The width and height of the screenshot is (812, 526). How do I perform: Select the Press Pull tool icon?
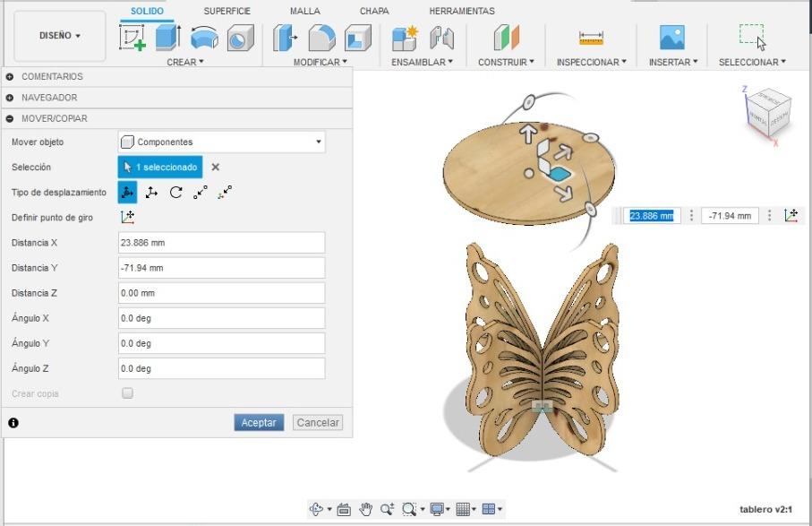click(286, 38)
